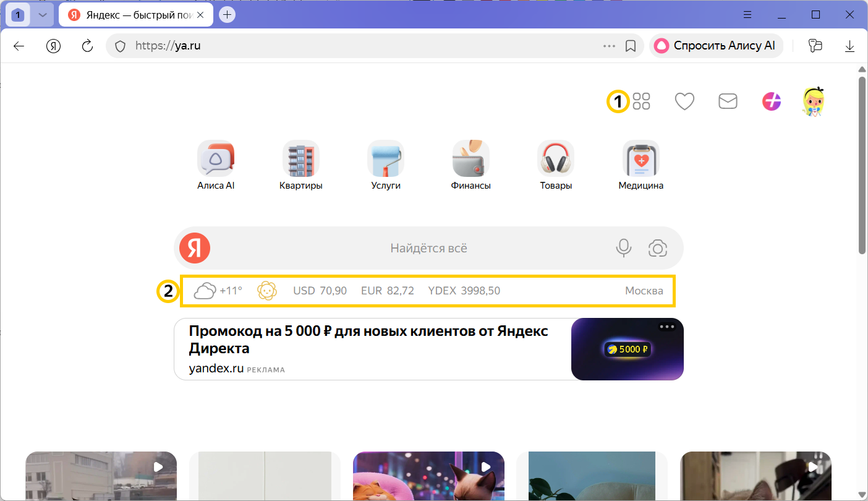Close the Яндекс tab

200,15
